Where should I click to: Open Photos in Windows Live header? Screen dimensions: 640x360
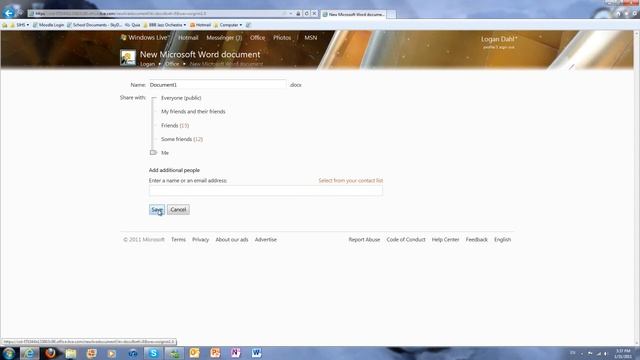pyautogui.click(x=282, y=38)
